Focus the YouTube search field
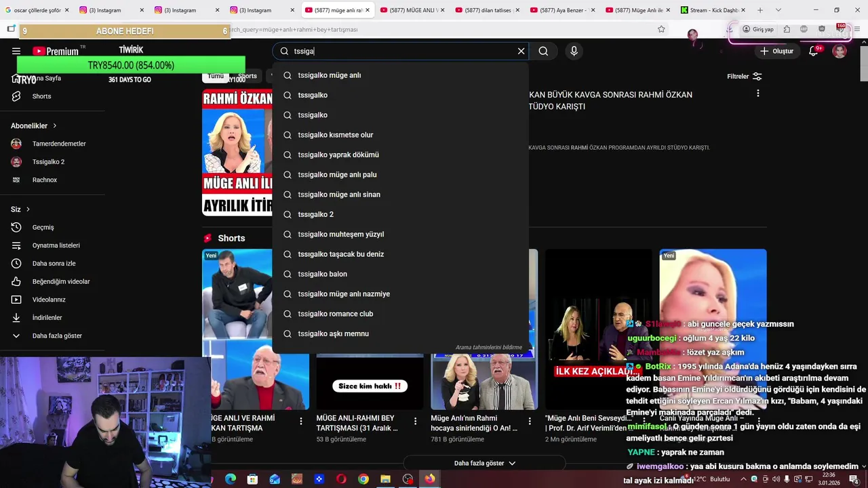868x488 pixels. pyautogui.click(x=400, y=51)
